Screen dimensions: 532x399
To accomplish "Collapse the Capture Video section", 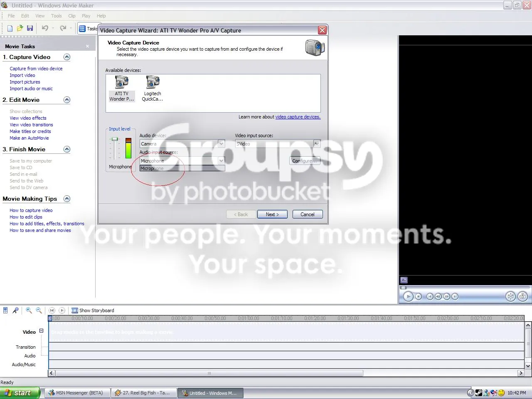I will 67,57.
